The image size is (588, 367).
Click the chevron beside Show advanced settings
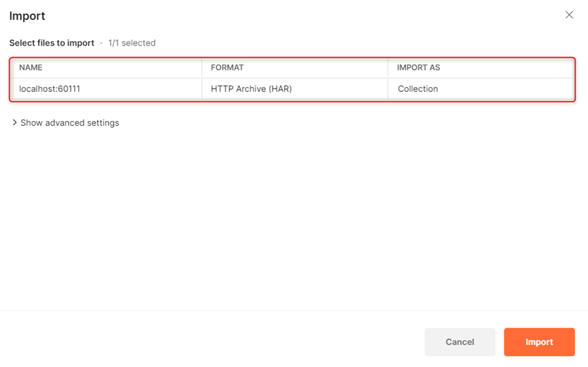click(x=15, y=123)
